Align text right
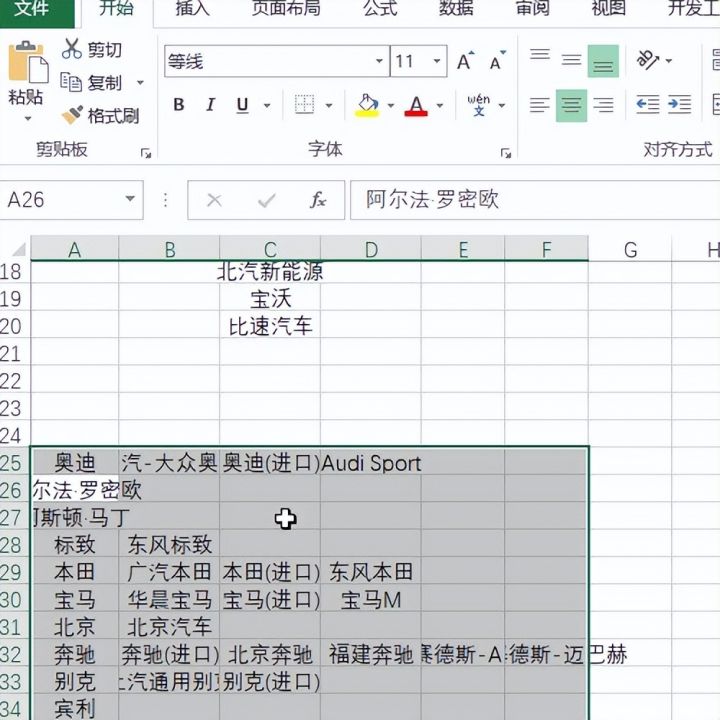 click(603, 105)
